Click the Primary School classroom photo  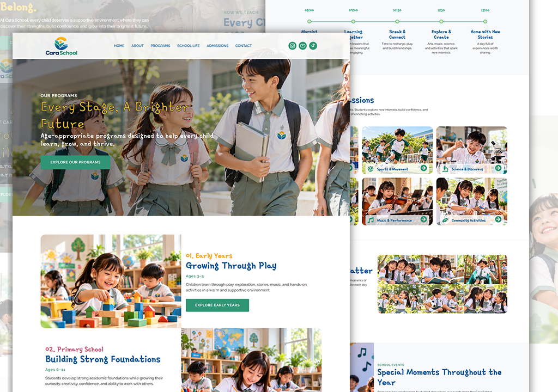click(x=251, y=360)
